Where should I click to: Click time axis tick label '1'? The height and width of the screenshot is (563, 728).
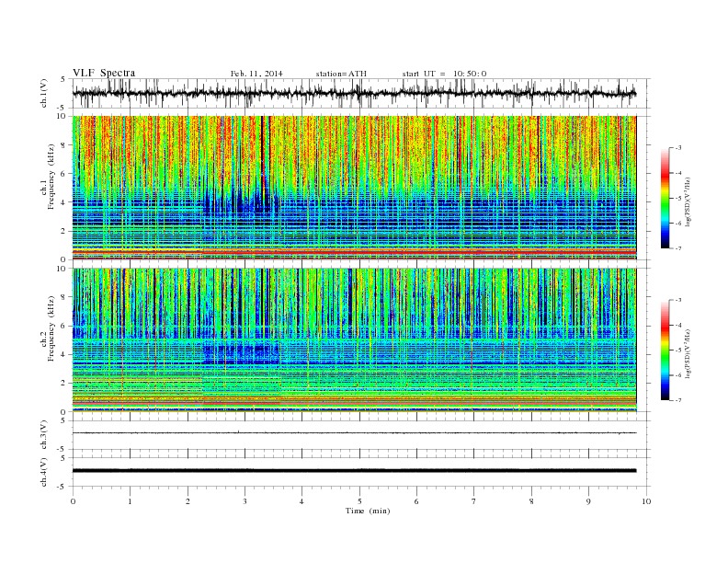tap(131, 501)
